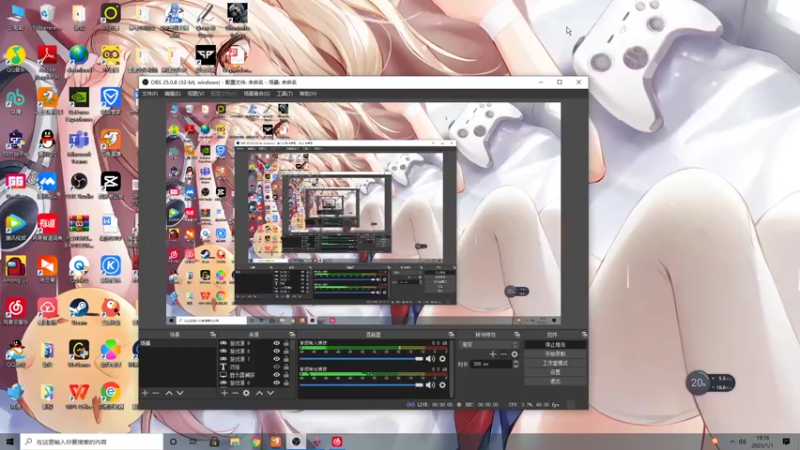Adjust the audio output capture volume slider
The height and width of the screenshot is (450, 800).
[361, 385]
